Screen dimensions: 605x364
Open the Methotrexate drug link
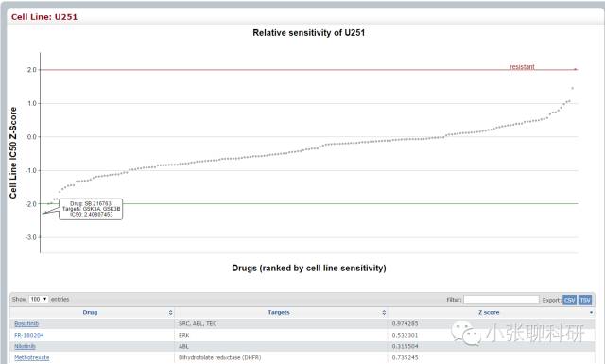pyautogui.click(x=32, y=357)
